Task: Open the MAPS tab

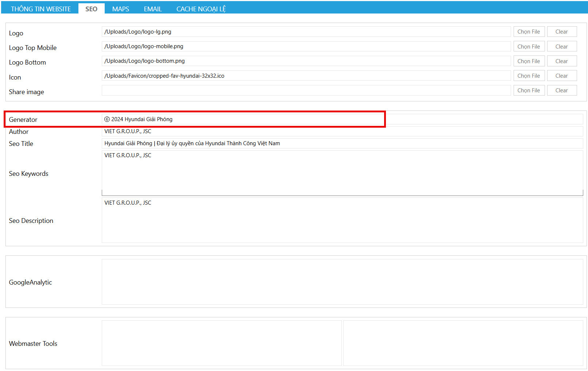Action: [120, 9]
